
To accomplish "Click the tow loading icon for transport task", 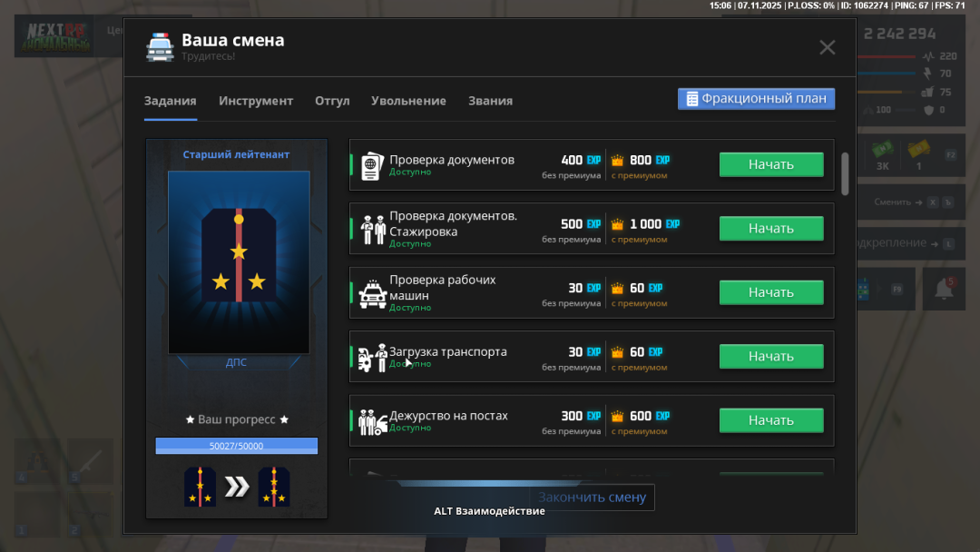I will point(372,358).
